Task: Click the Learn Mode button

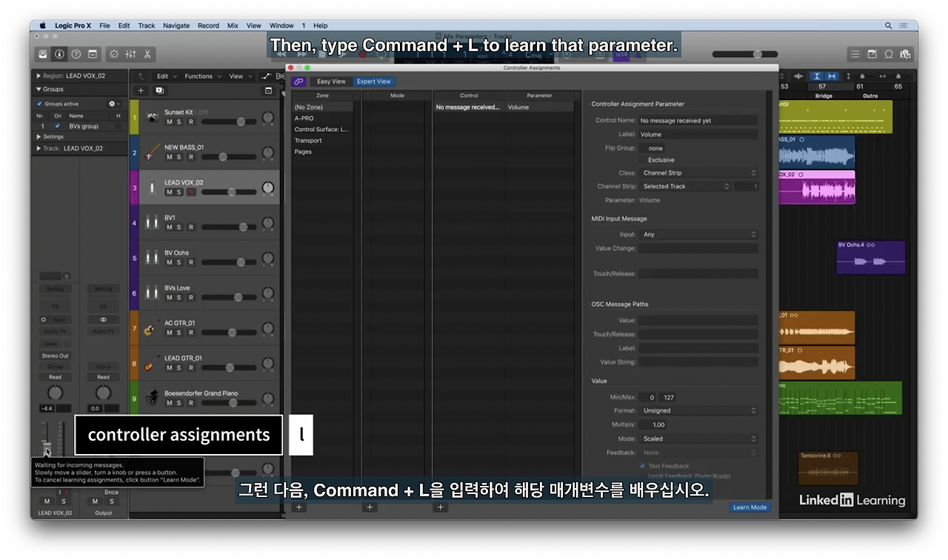Action: (750, 507)
